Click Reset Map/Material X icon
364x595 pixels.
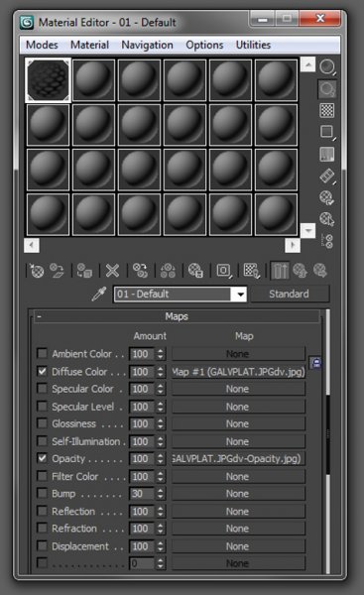click(112, 271)
